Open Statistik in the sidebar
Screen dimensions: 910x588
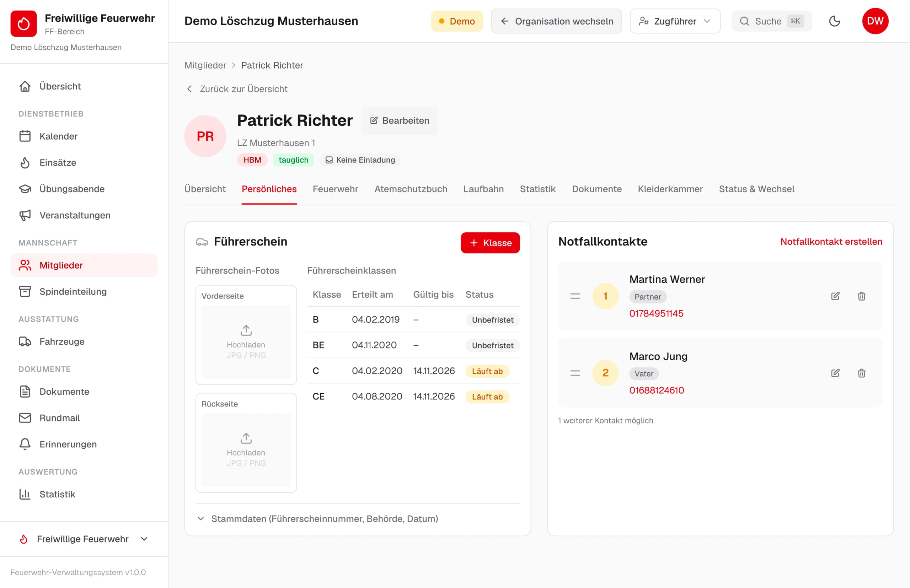click(x=84, y=495)
